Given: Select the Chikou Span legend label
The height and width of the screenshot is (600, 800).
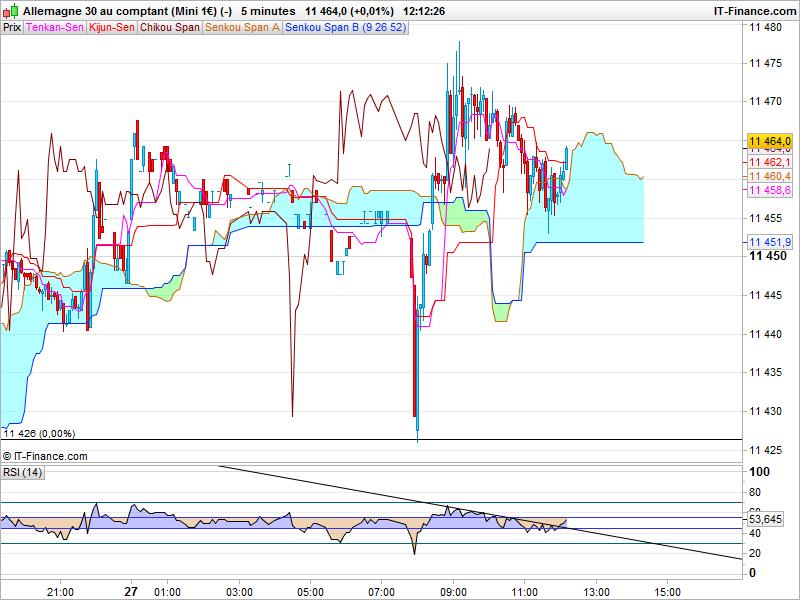Looking at the screenshot, I should point(170,28).
